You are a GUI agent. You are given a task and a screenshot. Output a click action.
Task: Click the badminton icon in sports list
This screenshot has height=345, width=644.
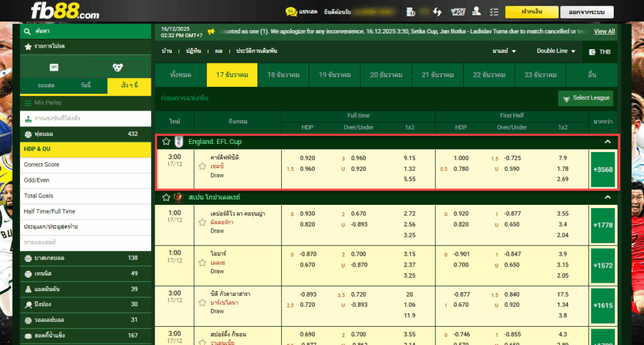coord(28,289)
